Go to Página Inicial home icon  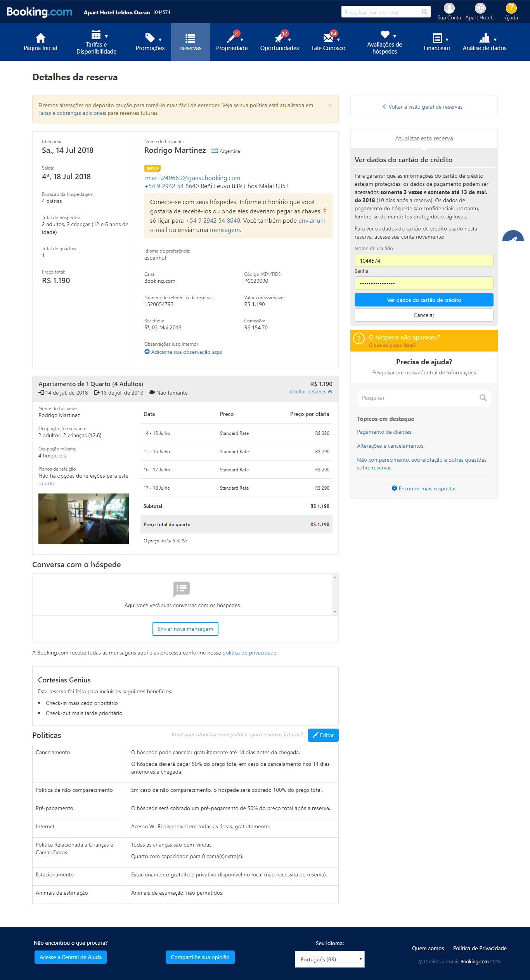(40, 38)
